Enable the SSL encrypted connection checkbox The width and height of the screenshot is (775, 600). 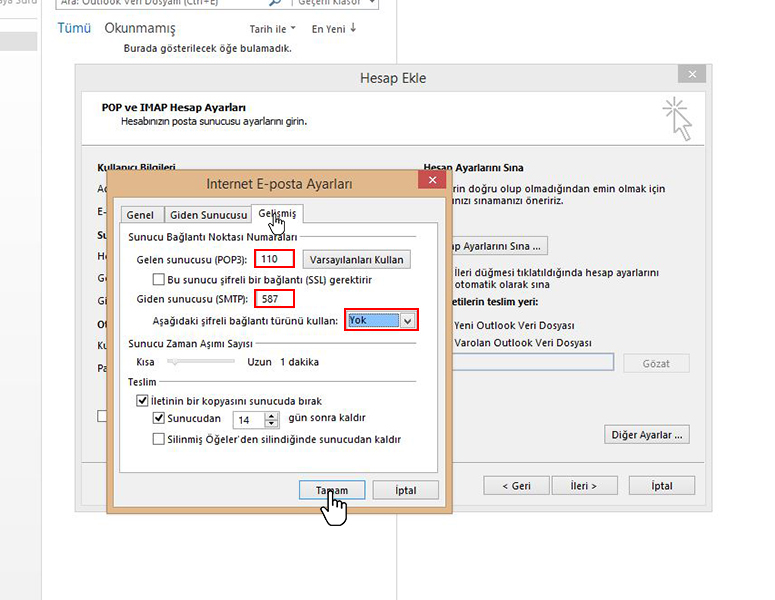point(158,279)
